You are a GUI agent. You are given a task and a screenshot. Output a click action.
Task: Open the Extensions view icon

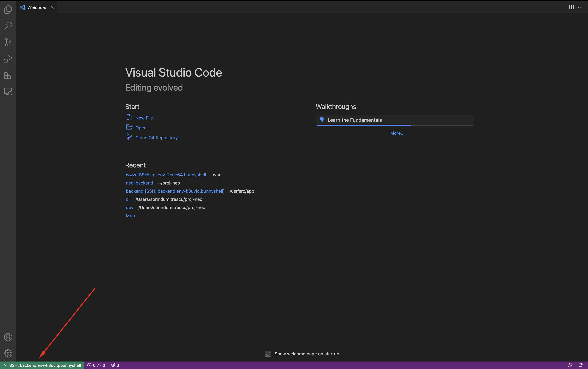(8, 75)
